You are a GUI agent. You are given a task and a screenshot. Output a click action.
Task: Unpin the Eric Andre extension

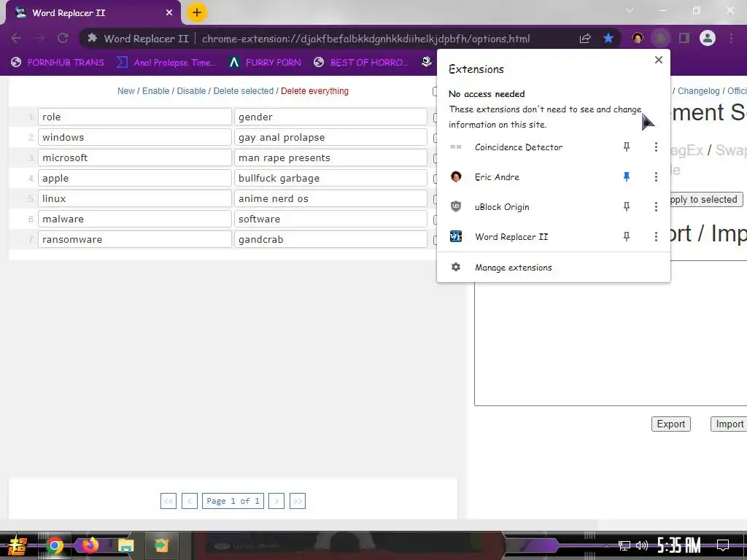[x=627, y=177]
